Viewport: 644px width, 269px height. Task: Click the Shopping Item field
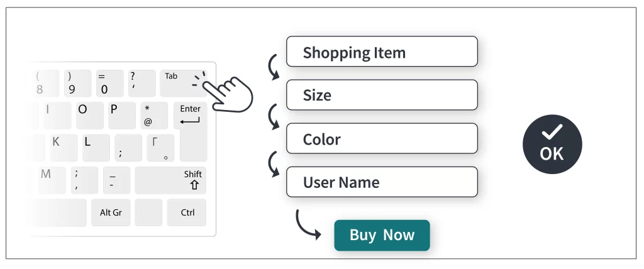tap(382, 52)
